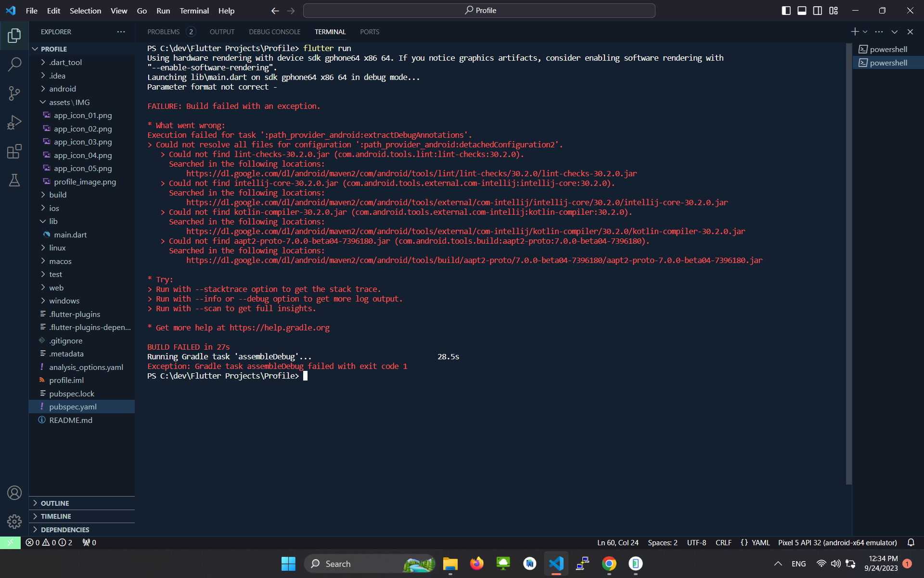
Task: Collapse the lib folder
Action: pyautogui.click(x=82, y=221)
